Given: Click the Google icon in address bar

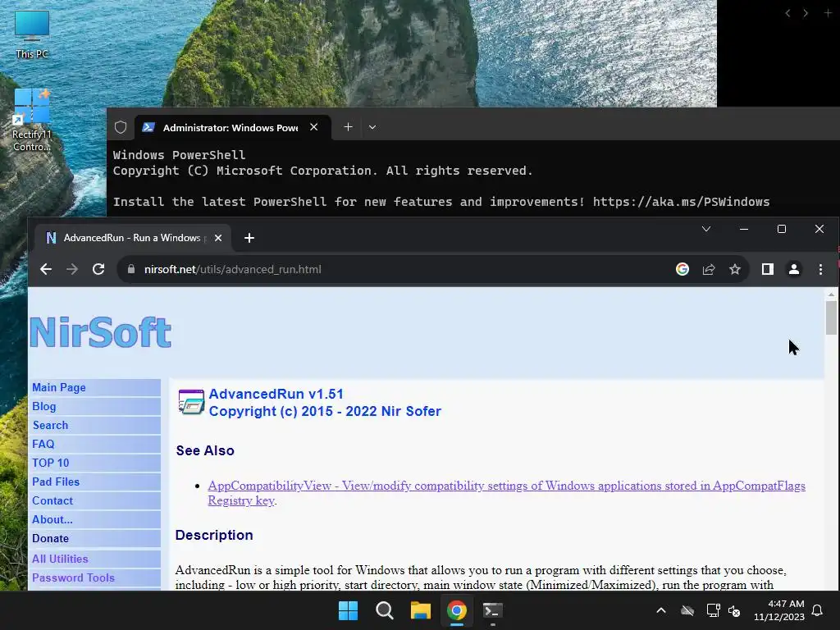Looking at the screenshot, I should 682,269.
